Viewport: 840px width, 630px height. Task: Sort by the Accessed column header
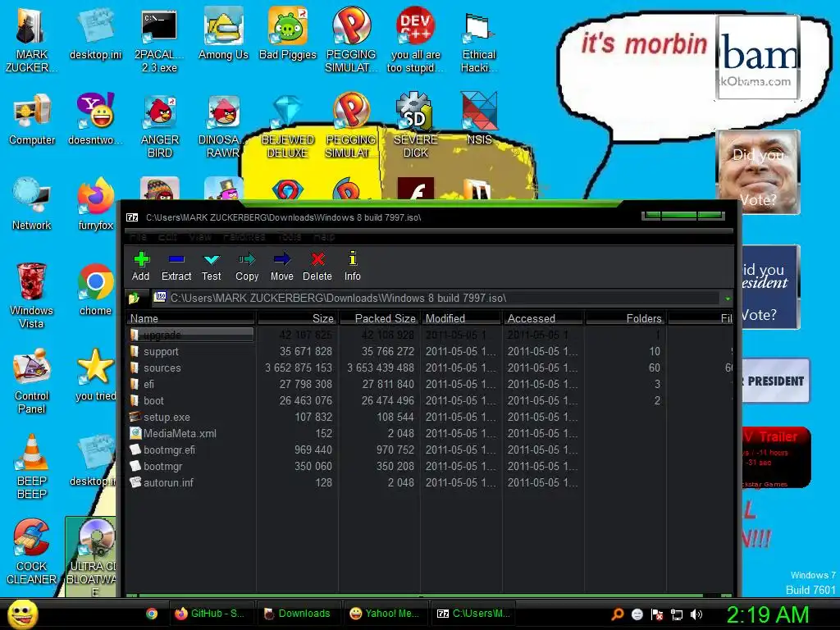(544, 318)
